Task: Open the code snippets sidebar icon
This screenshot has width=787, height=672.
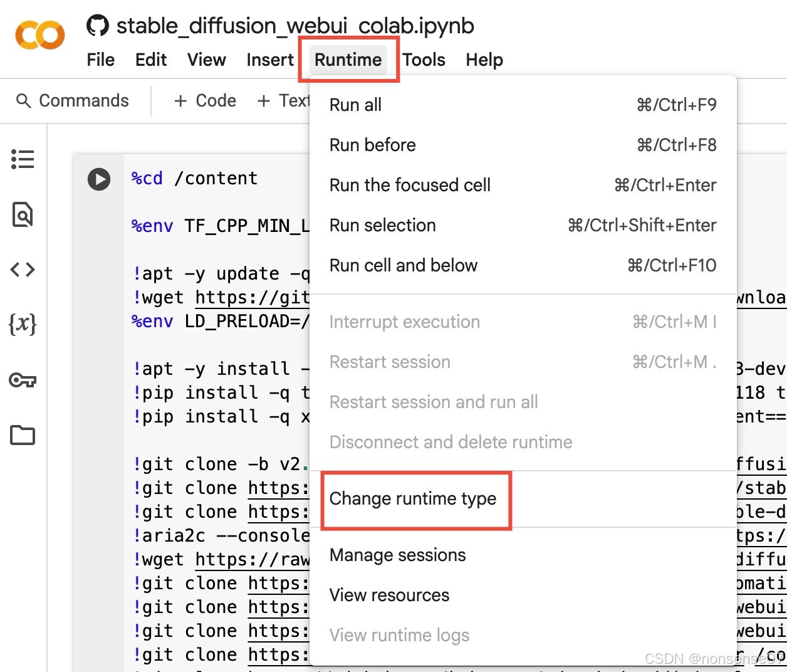Action: click(23, 270)
